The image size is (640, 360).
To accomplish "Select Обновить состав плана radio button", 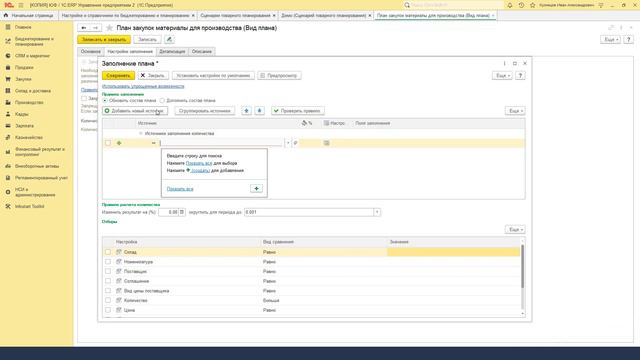I will (105, 100).
